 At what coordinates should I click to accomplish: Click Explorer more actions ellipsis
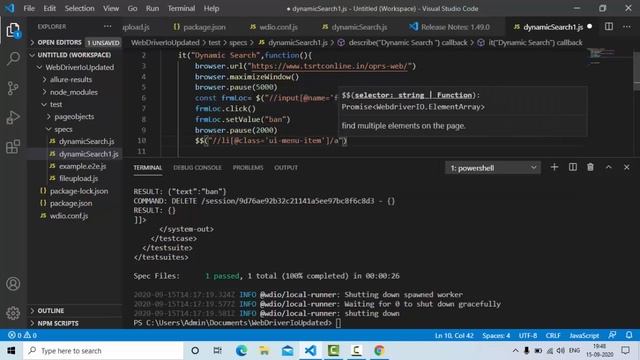pos(107,27)
